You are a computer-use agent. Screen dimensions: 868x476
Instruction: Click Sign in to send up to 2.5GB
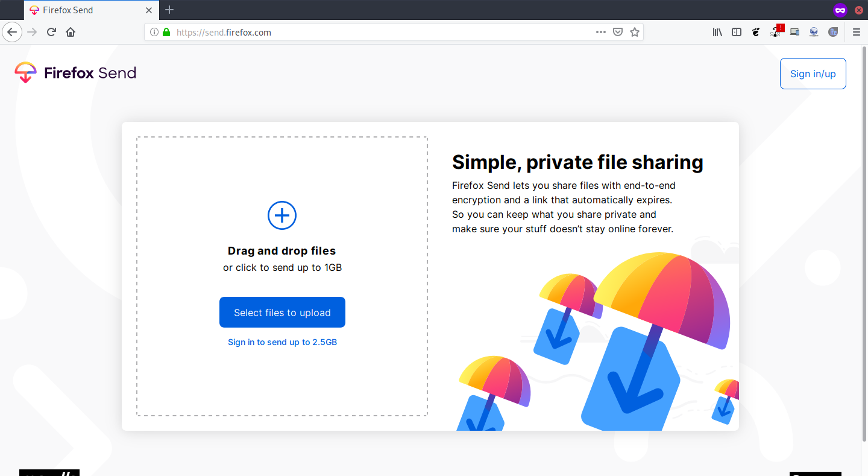click(x=281, y=342)
